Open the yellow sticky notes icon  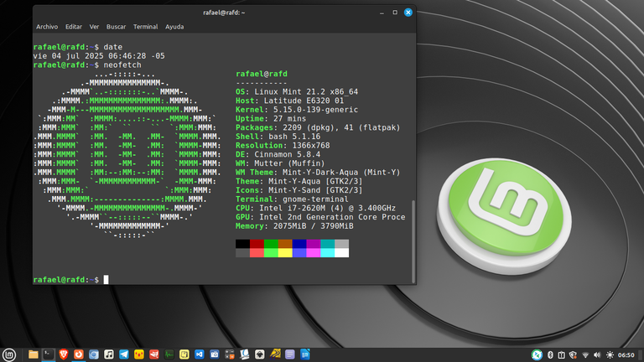(x=184, y=354)
